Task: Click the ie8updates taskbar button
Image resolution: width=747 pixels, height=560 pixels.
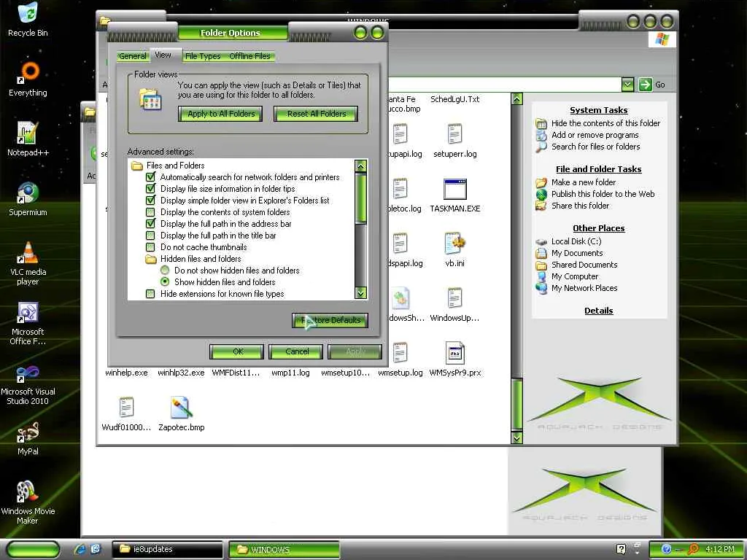Action: [x=167, y=549]
